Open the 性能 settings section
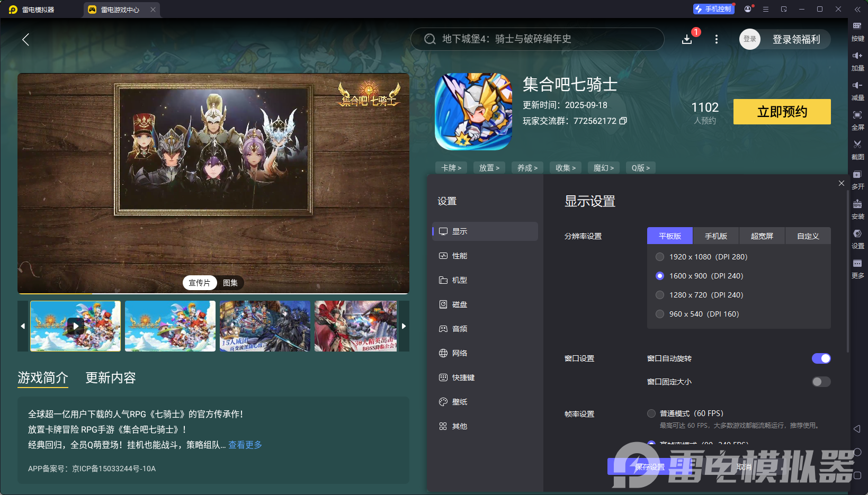The image size is (868, 495). point(485,256)
